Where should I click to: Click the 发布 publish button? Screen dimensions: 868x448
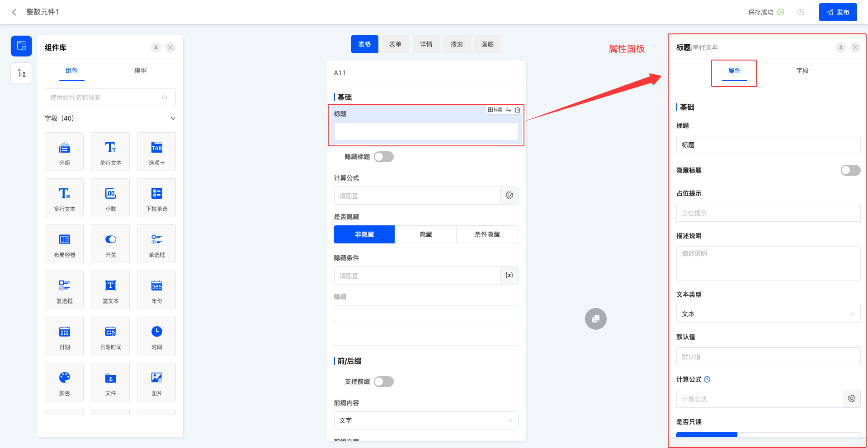(838, 12)
